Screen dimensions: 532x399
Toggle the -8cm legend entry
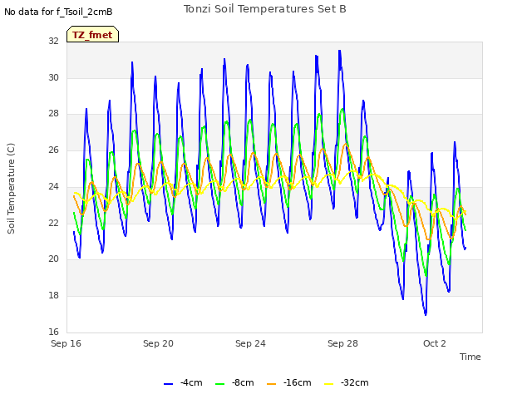point(234,383)
